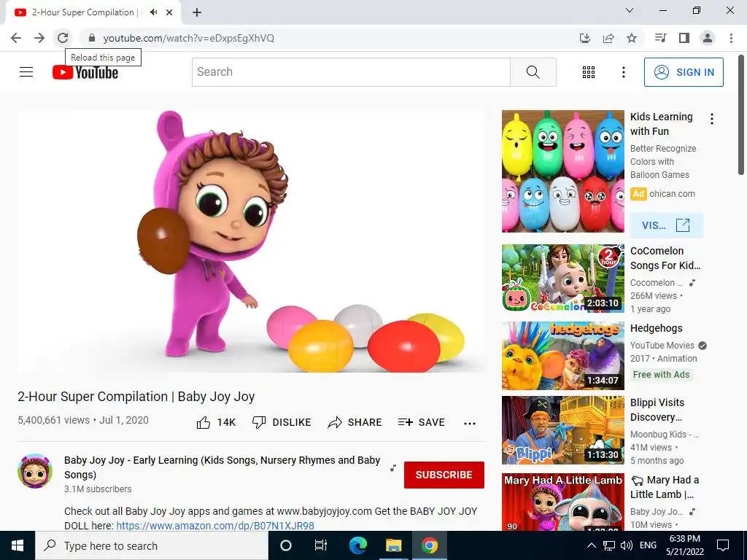The height and width of the screenshot is (560, 747).
Task: Open the media control icon
Action: pos(661,38)
